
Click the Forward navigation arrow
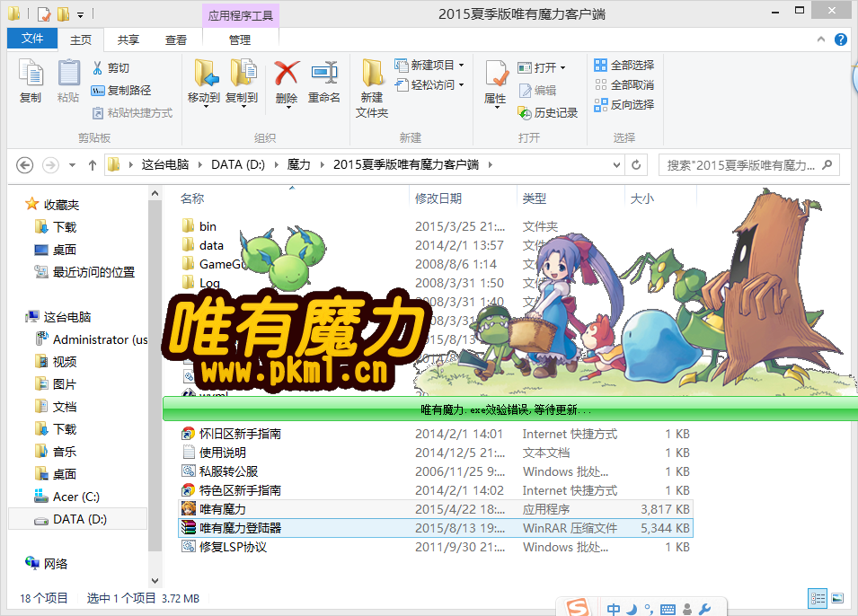pyautogui.click(x=51, y=164)
